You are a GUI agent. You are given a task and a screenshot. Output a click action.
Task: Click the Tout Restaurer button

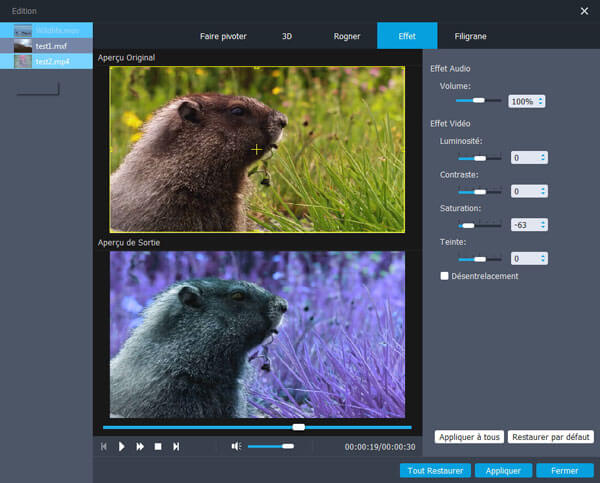coord(434,470)
